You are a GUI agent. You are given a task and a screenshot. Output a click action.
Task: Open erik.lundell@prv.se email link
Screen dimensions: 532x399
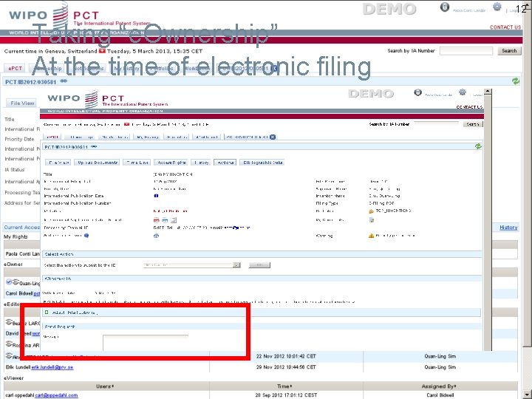pyautogui.click(x=52, y=367)
